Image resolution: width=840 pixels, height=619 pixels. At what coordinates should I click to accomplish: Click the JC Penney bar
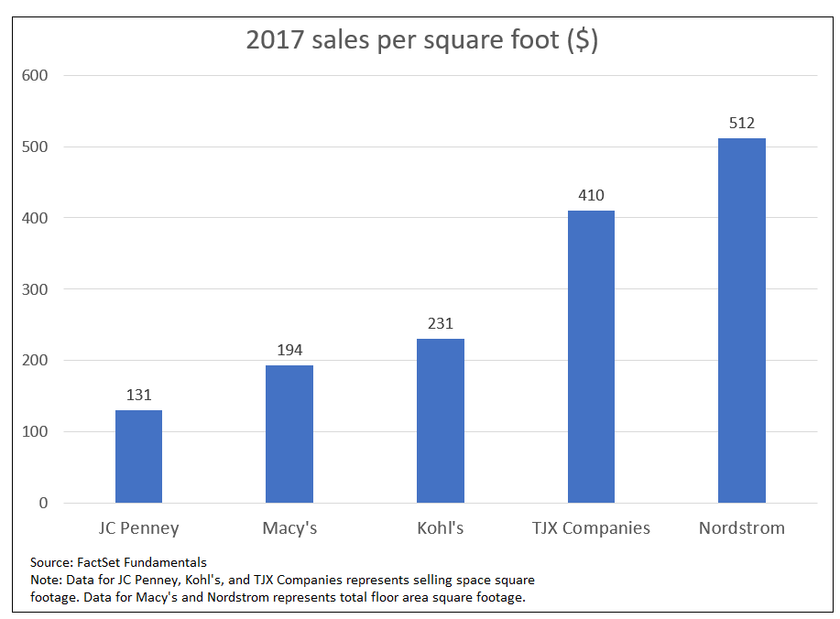[138, 456]
